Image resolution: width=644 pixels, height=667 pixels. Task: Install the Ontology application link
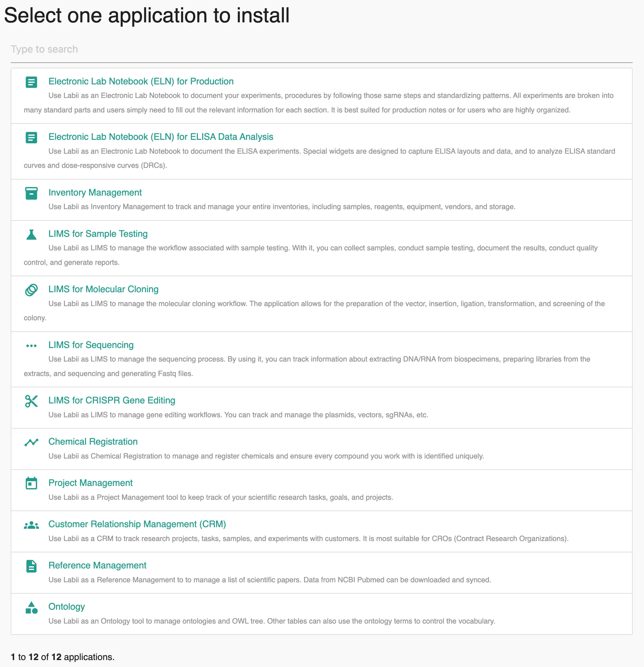pos(67,607)
